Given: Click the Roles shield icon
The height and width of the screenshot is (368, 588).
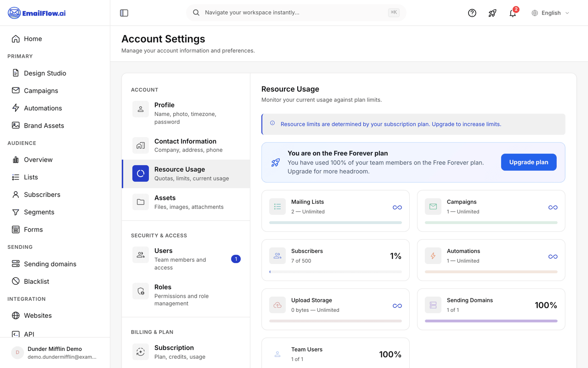Looking at the screenshot, I should click(x=141, y=291).
